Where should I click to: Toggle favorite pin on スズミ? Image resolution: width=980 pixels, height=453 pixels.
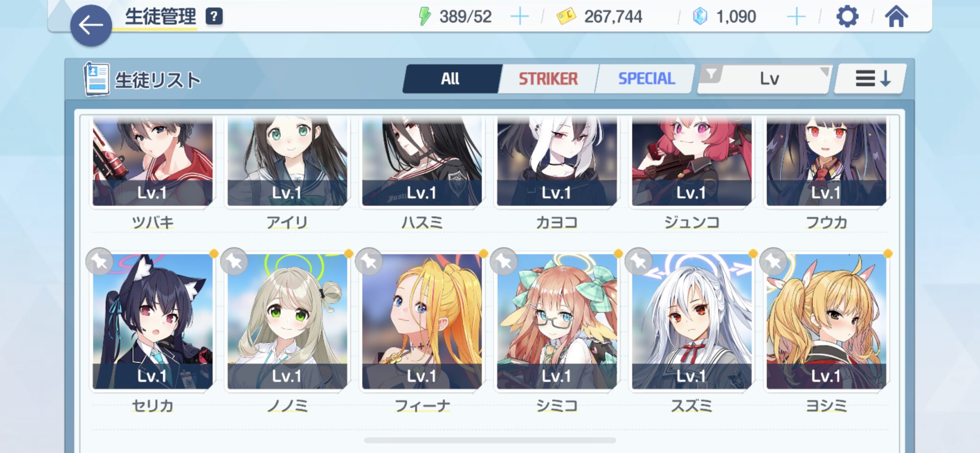[638, 261]
